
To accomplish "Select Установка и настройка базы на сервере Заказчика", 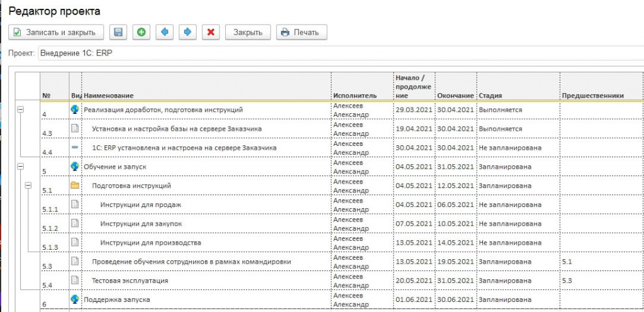I will pyautogui.click(x=177, y=128).
